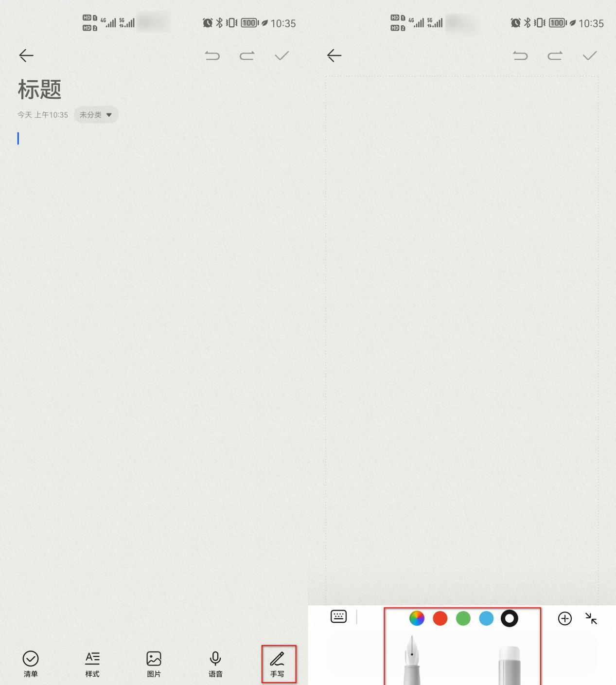Viewport: 616px width, 685px height.
Task: Start 语音 voice recording
Action: click(x=215, y=664)
